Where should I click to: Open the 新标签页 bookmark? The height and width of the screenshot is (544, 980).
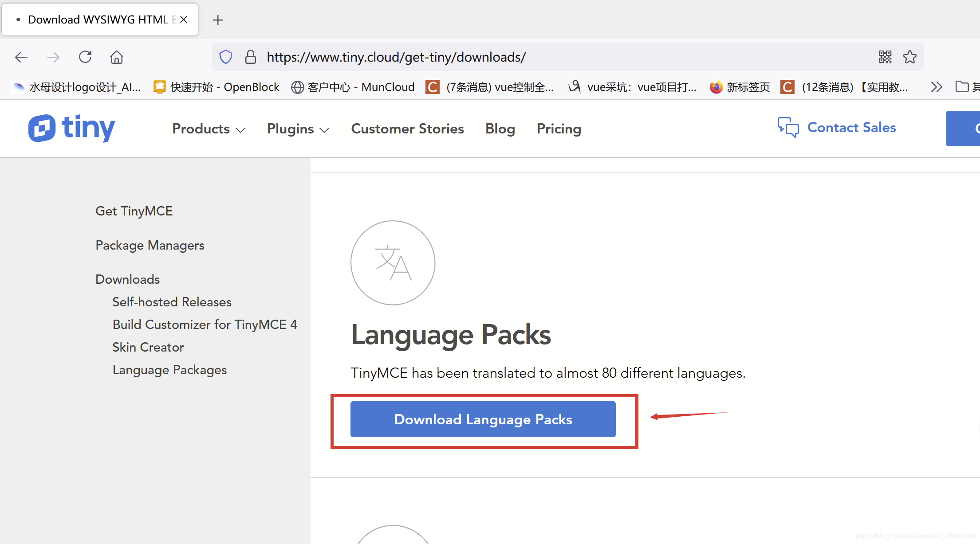(x=740, y=87)
